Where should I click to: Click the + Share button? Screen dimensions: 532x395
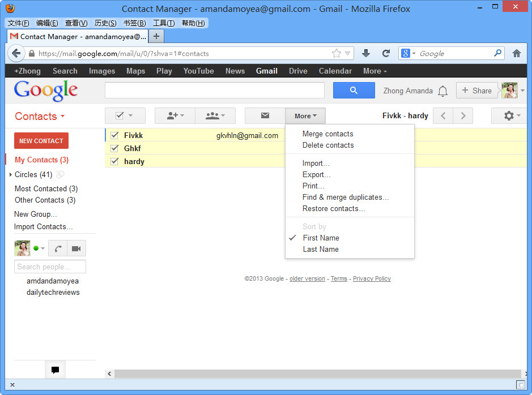pyautogui.click(x=476, y=91)
